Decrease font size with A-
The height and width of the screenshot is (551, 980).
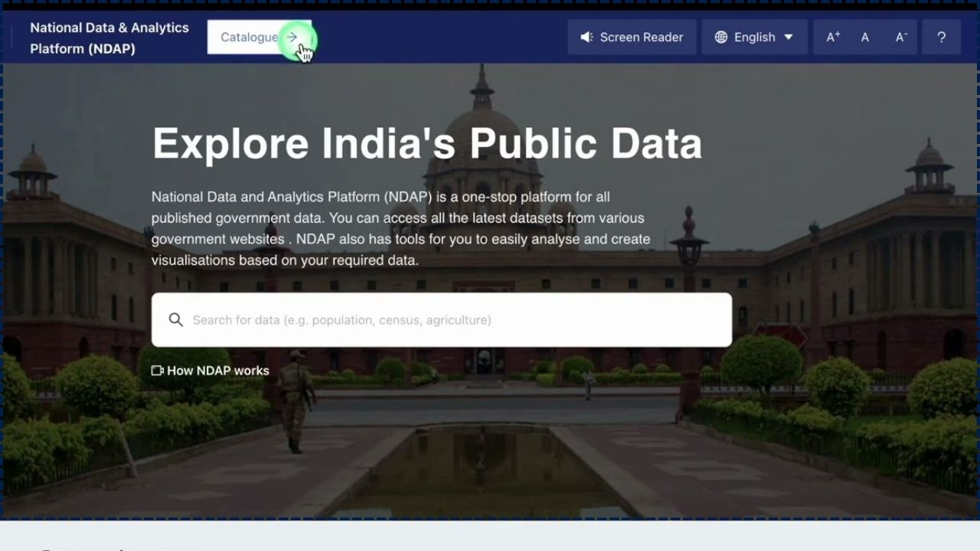click(901, 37)
